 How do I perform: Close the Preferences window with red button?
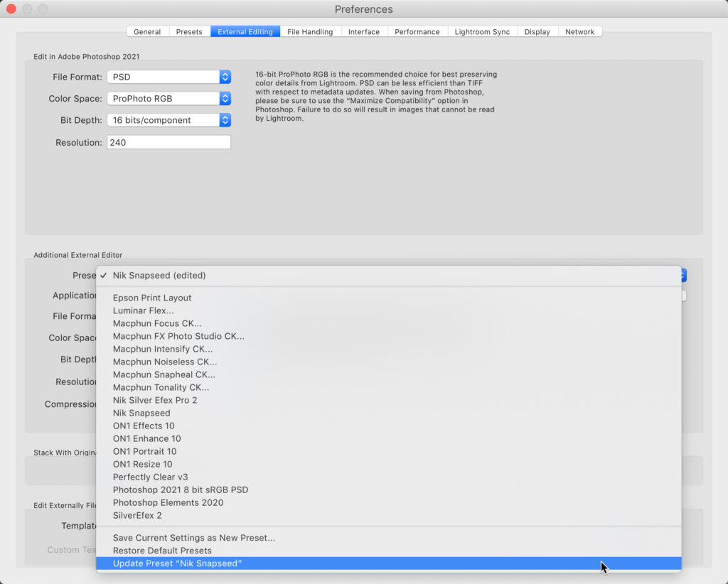click(11, 9)
